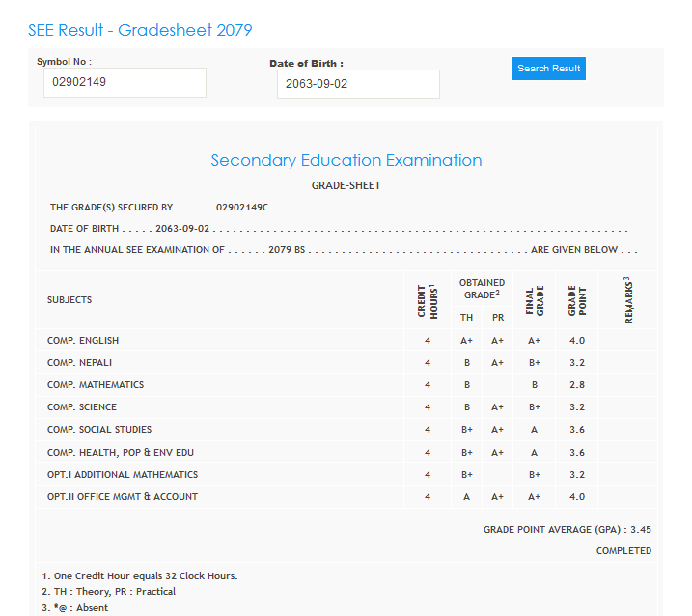Click the REMARKS column header

click(x=628, y=300)
